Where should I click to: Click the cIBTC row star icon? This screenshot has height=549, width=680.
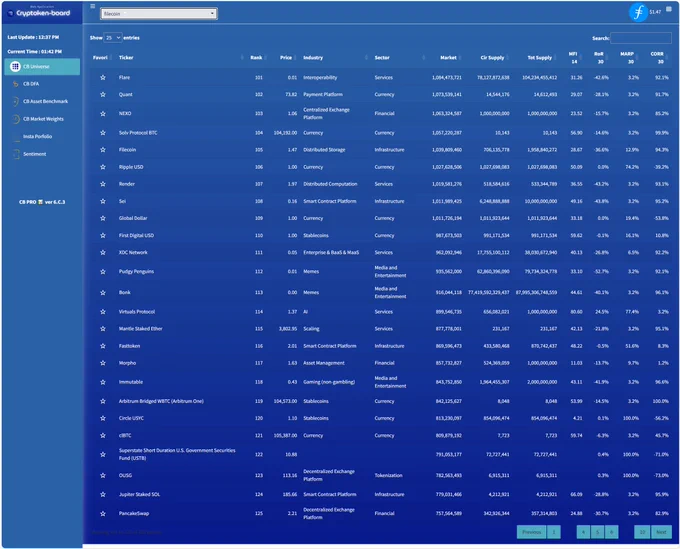click(103, 435)
